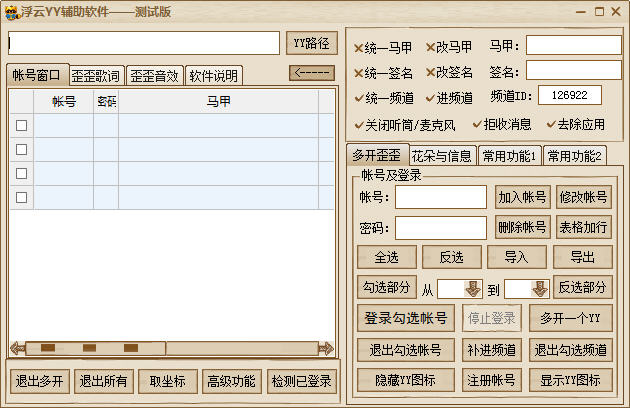Viewport: 630px width, 408px height.
Task: Open the 从 start-number dropdown arrow
Action: click(x=472, y=288)
